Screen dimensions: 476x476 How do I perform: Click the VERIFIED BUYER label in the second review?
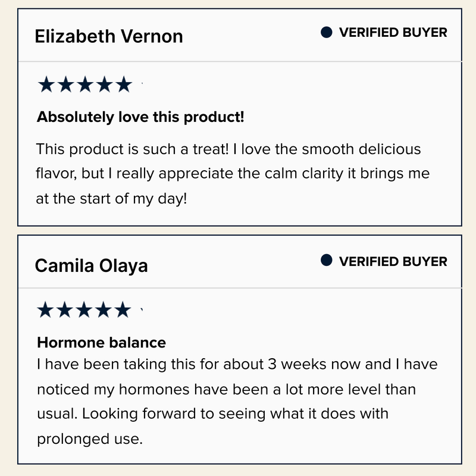pos(393,261)
